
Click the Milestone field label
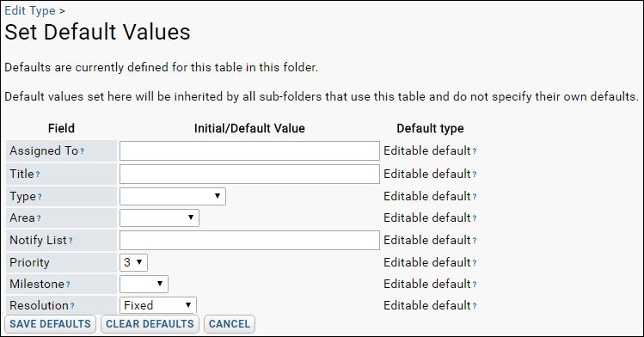point(37,284)
